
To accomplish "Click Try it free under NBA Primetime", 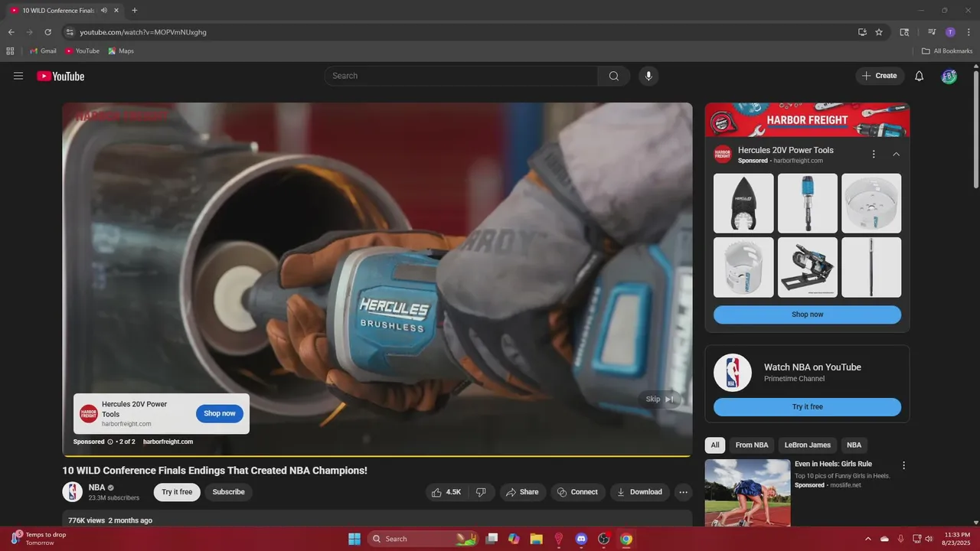I will [807, 407].
